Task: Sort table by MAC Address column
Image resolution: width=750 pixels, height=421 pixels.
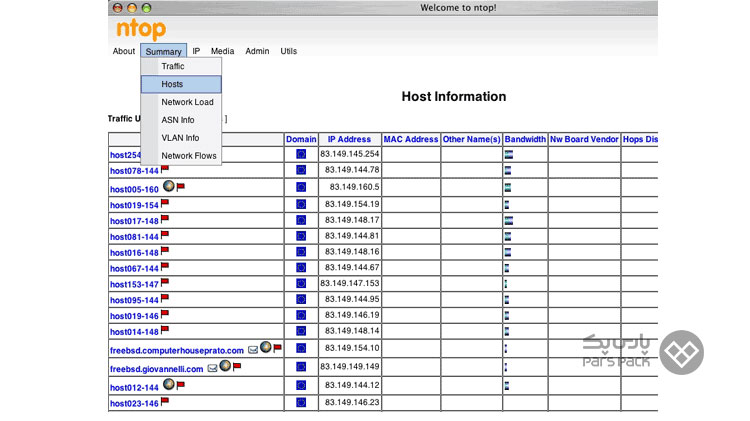Action: [x=411, y=139]
